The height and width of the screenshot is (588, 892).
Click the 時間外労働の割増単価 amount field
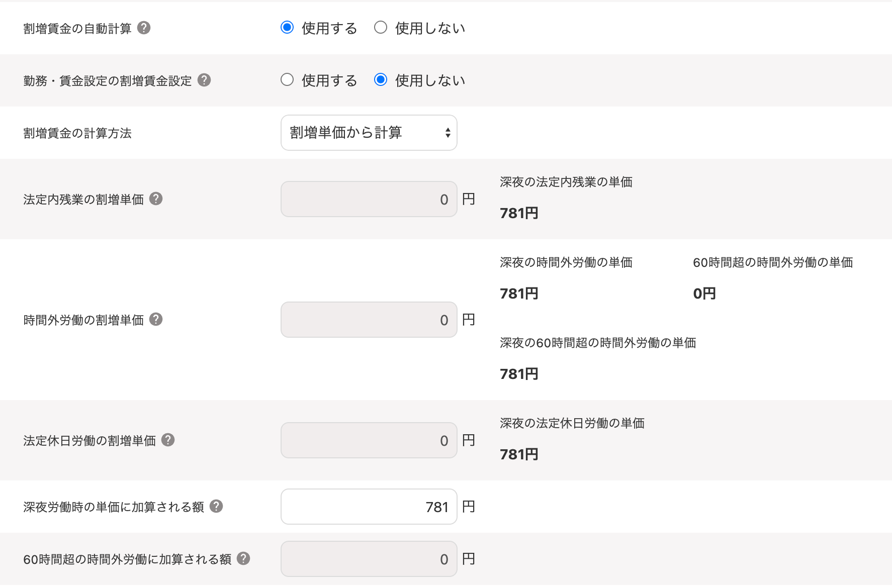pyautogui.click(x=369, y=320)
